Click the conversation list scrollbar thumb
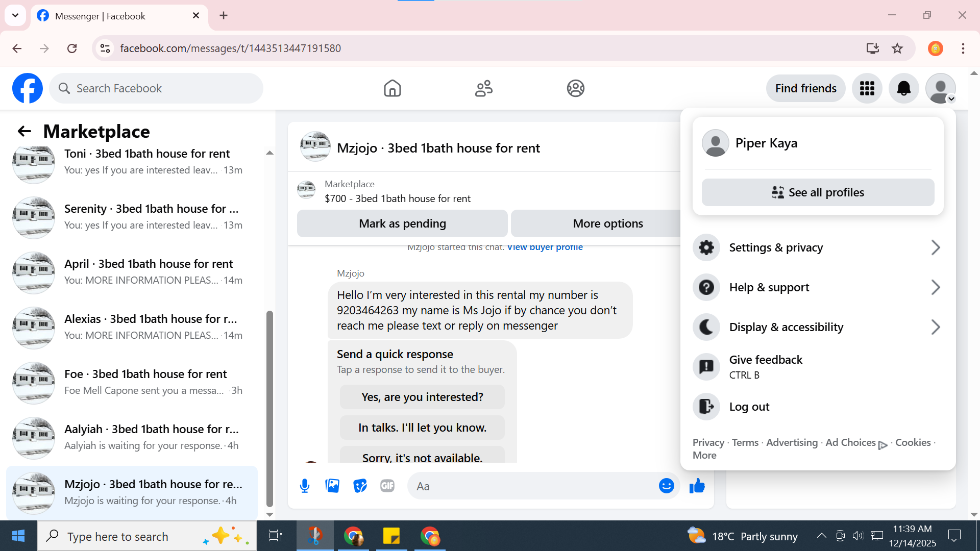This screenshot has height=551, width=980. tap(269, 409)
